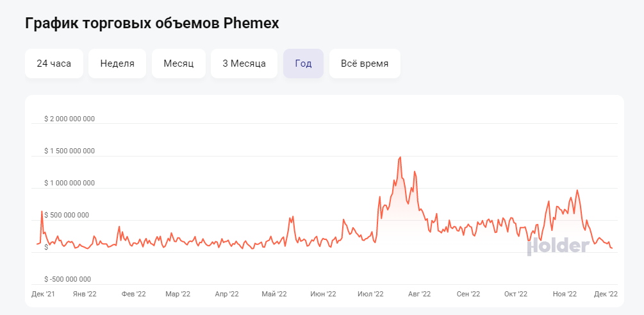Click the Янв '22 date label

85,294
